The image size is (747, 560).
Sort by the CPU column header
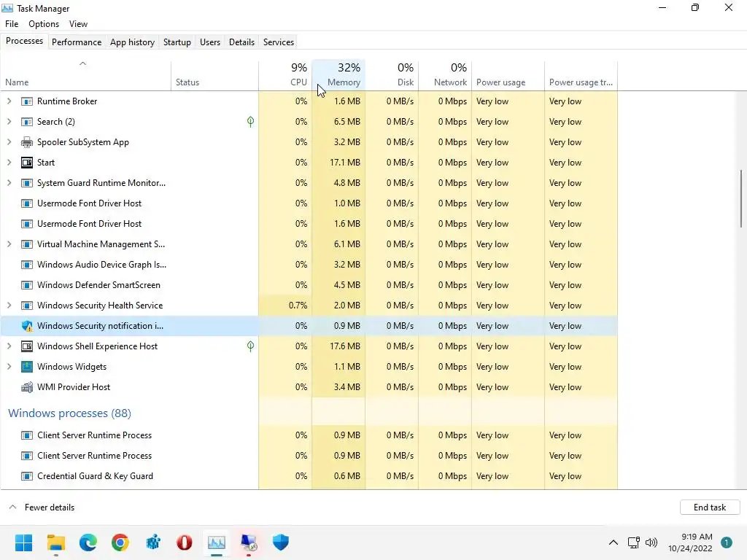click(285, 75)
